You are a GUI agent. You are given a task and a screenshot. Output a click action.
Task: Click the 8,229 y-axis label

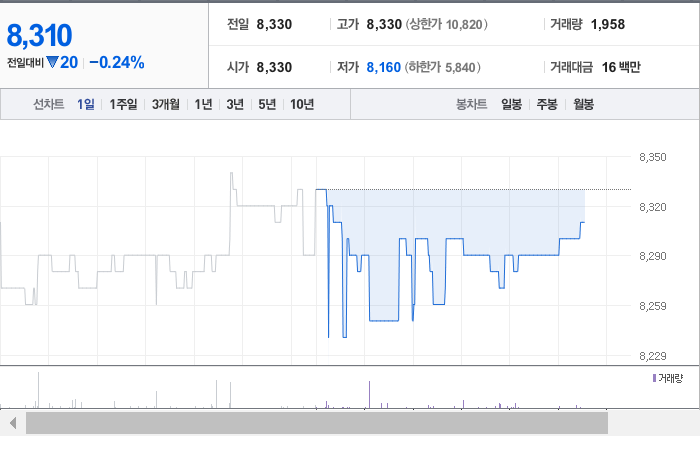click(653, 356)
